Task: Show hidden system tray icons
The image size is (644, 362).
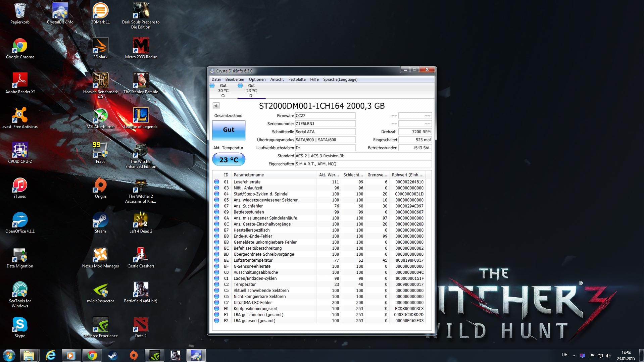Action: point(574,355)
